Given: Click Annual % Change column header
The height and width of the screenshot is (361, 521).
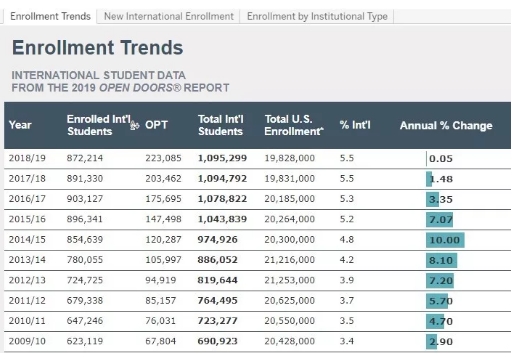Looking at the screenshot, I should pos(446,125).
